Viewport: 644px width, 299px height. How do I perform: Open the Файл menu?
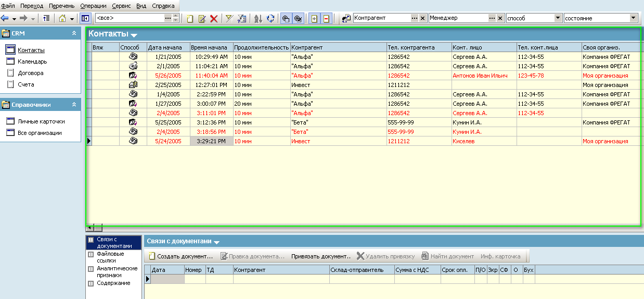coord(8,6)
